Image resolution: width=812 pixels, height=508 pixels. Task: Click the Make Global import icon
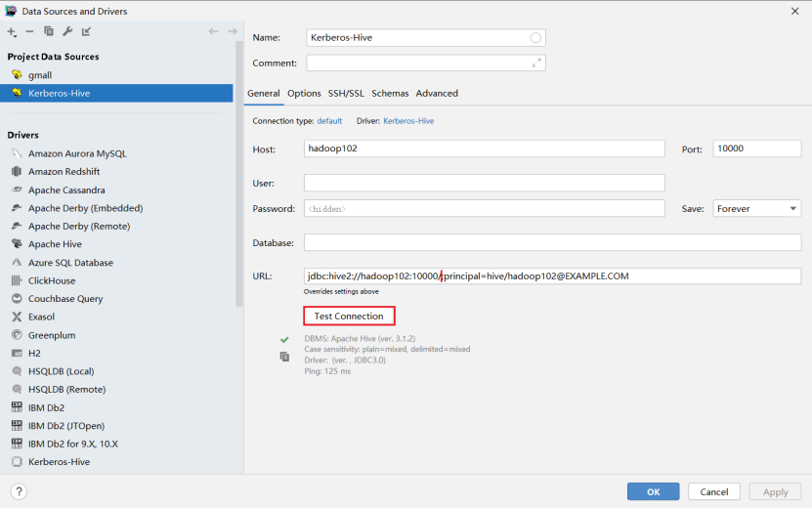[x=86, y=31]
